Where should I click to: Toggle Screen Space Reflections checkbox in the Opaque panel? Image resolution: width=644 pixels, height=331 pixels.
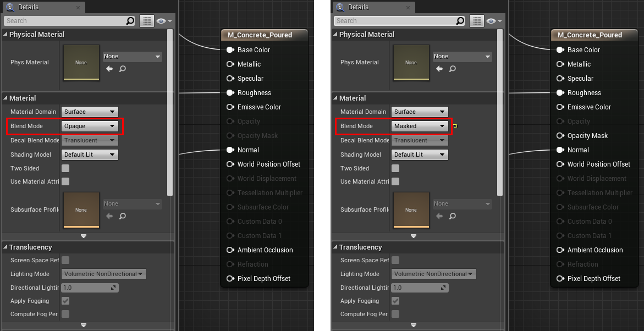(65, 260)
